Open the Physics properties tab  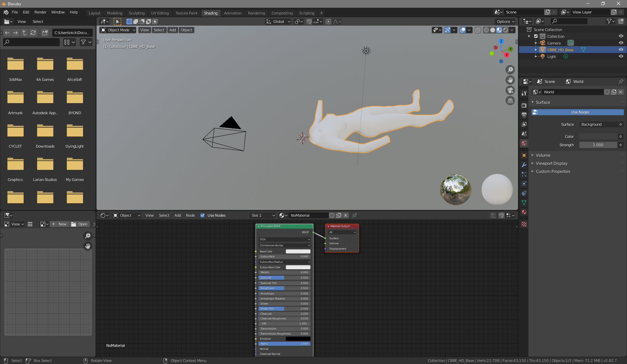click(524, 184)
